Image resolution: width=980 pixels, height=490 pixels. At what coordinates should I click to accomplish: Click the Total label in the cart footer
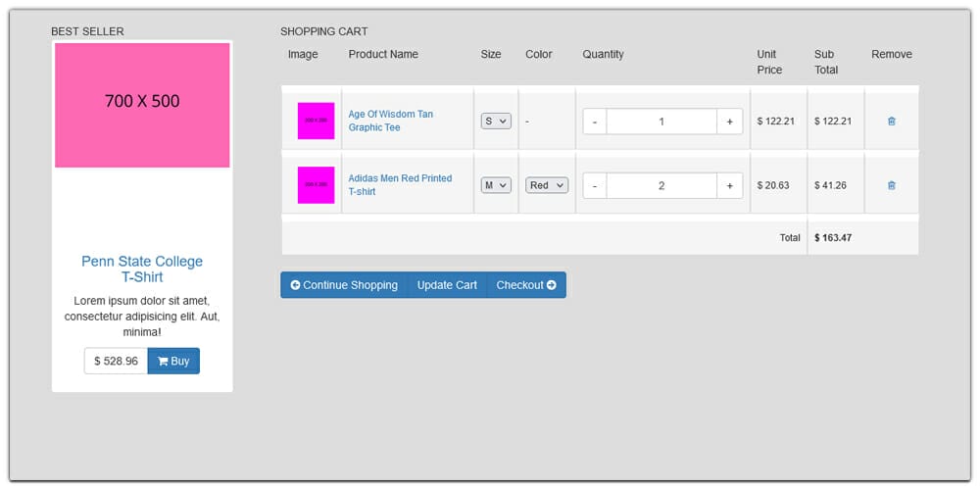[789, 238]
